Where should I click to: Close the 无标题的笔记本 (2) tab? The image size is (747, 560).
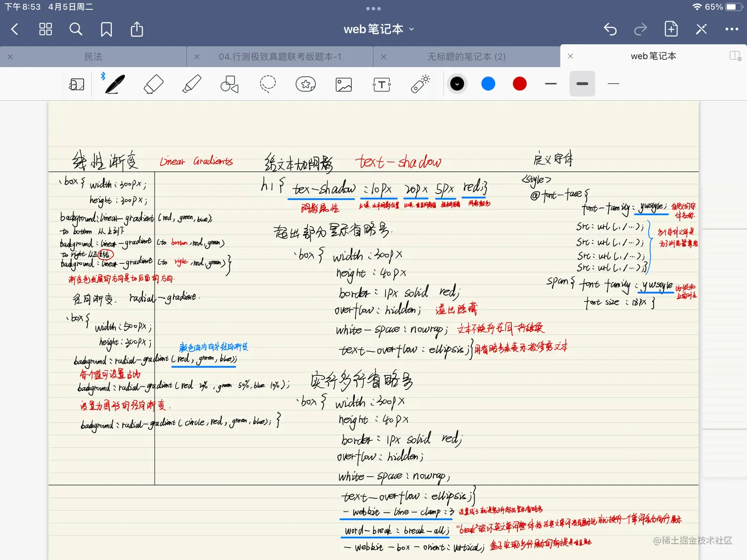pyautogui.click(x=384, y=57)
